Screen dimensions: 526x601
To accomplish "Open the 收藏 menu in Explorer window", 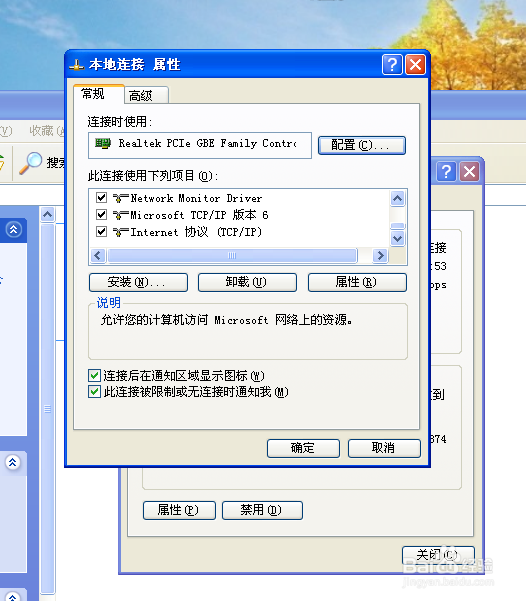I will click(46, 131).
